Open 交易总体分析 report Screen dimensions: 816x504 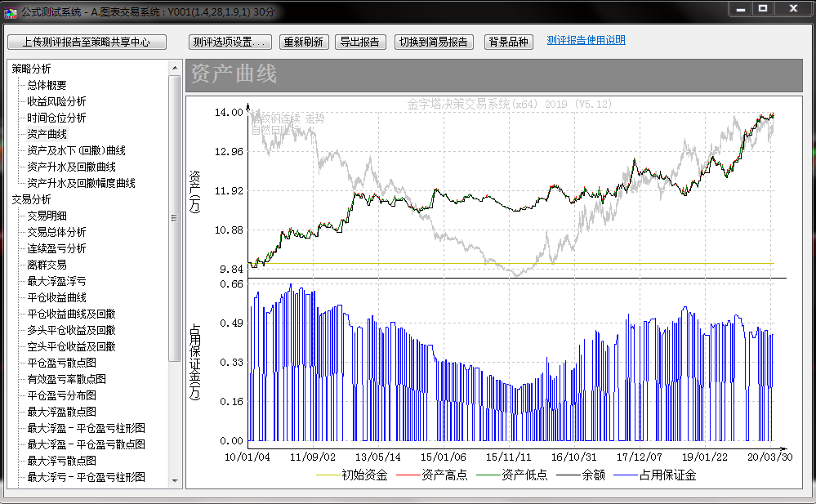(x=56, y=232)
